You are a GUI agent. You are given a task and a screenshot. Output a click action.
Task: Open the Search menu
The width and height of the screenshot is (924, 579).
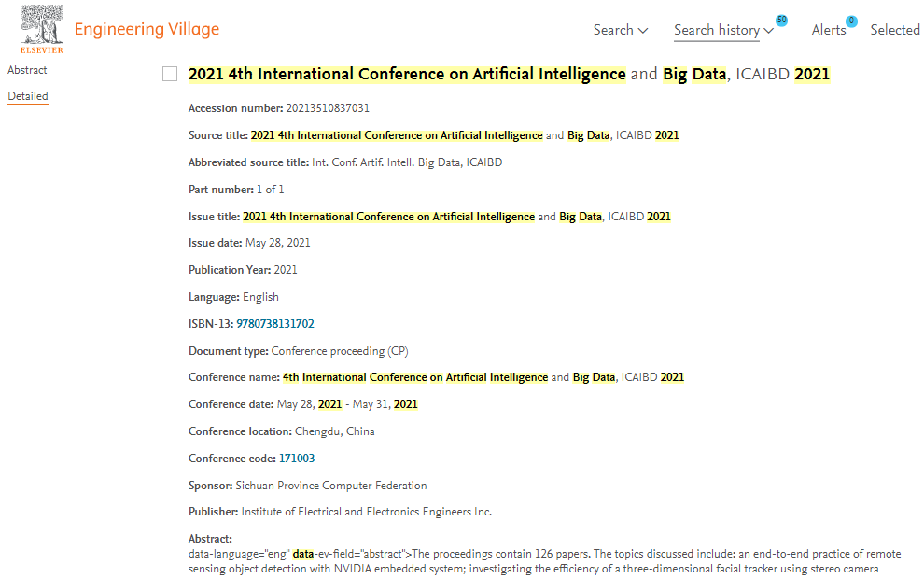tap(621, 30)
